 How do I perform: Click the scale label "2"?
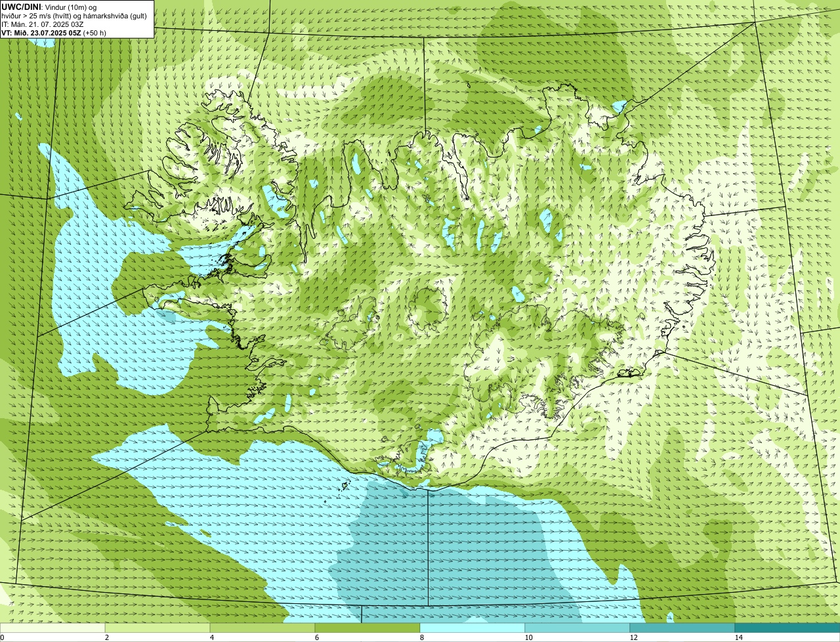pyautogui.click(x=107, y=637)
